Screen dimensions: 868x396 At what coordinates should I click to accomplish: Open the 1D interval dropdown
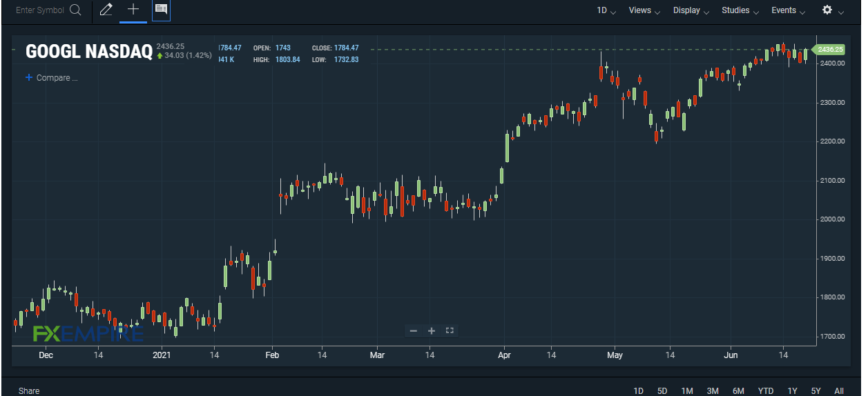[x=606, y=10]
